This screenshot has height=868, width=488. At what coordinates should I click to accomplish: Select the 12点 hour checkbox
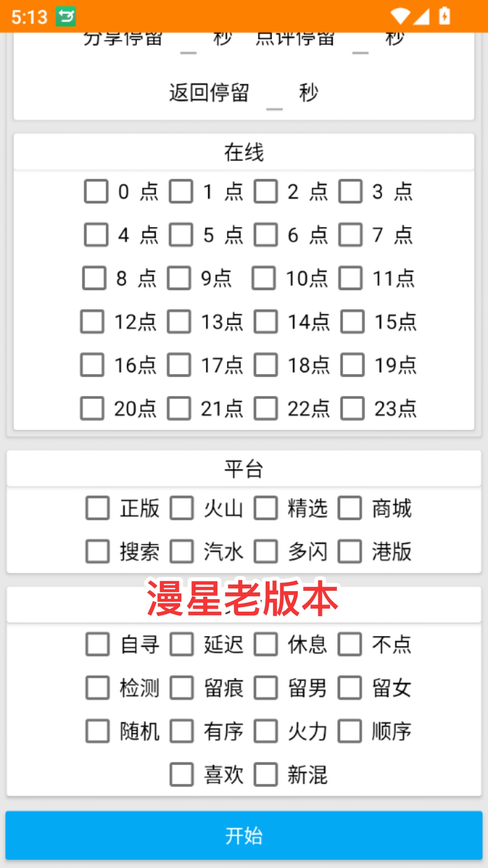coord(93,321)
